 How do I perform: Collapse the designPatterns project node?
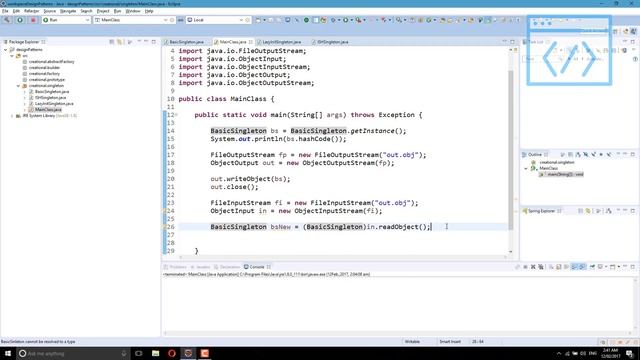tap(6, 49)
